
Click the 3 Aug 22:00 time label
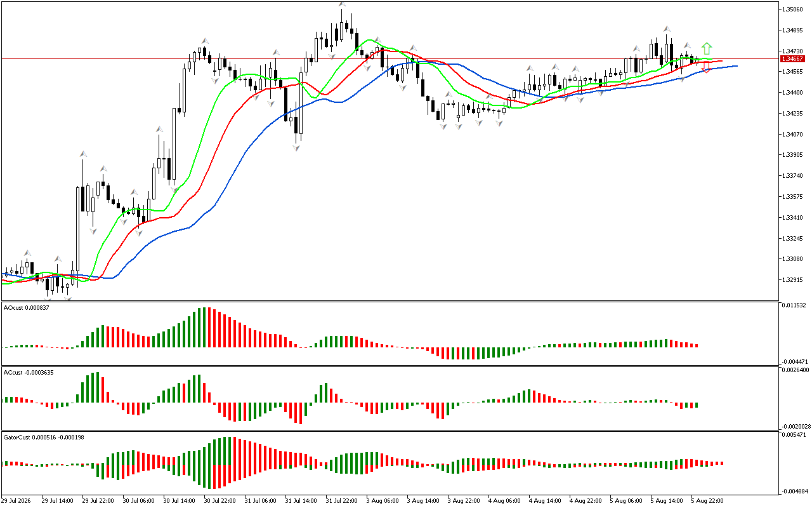pyautogui.click(x=464, y=501)
